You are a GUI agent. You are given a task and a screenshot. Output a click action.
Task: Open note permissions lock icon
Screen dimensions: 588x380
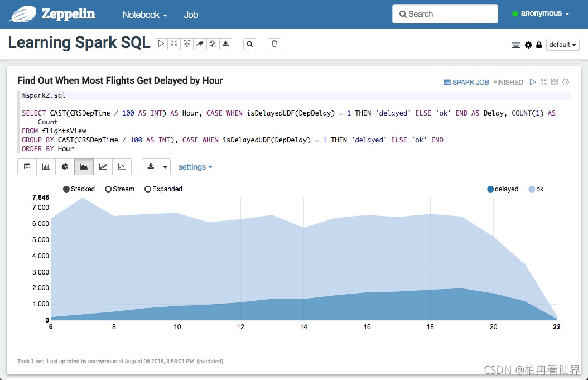tap(539, 45)
